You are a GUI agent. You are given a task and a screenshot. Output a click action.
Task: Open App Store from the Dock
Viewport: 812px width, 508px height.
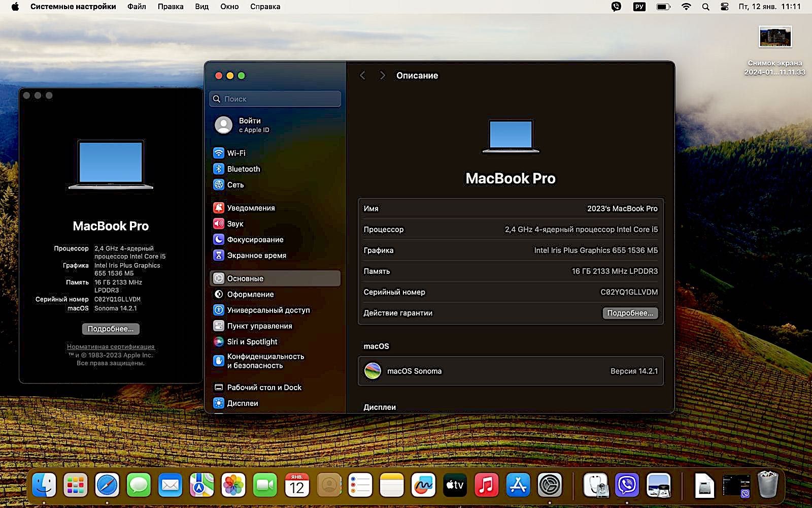(x=518, y=485)
